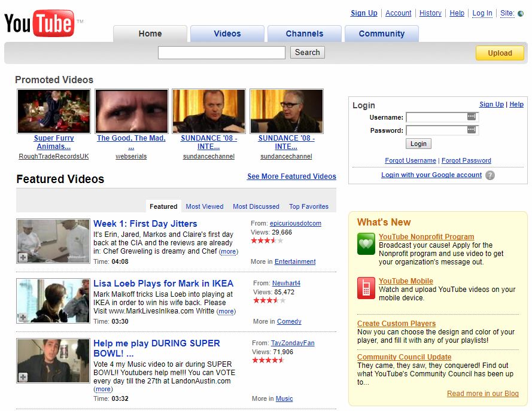
Task: Open Help in top navigation
Action: (457, 13)
